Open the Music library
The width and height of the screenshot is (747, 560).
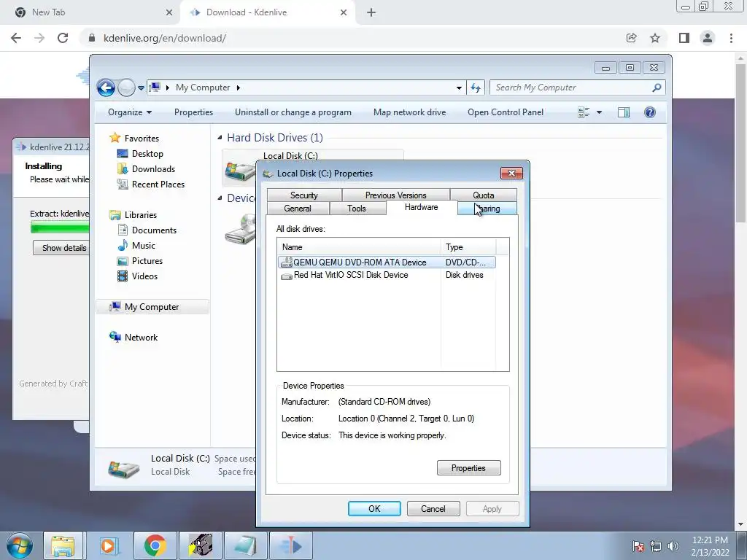point(144,245)
